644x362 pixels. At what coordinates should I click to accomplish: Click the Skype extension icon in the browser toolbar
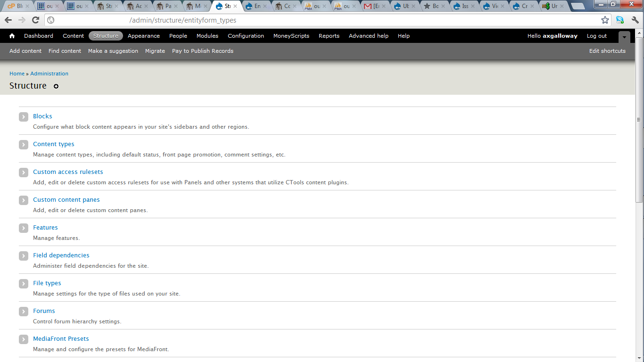[619, 20]
